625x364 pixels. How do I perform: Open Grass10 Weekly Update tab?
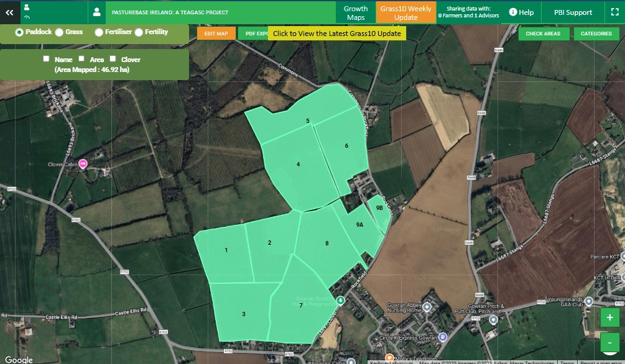tap(405, 12)
